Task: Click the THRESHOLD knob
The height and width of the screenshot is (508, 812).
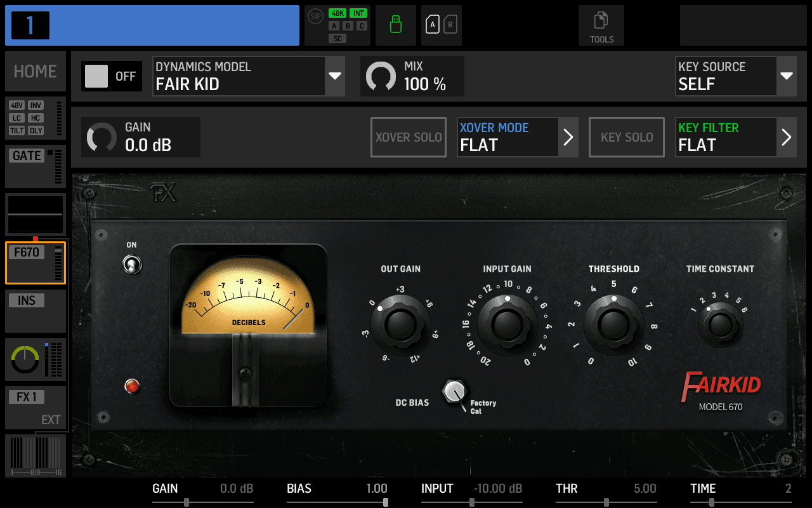Action: (x=613, y=326)
